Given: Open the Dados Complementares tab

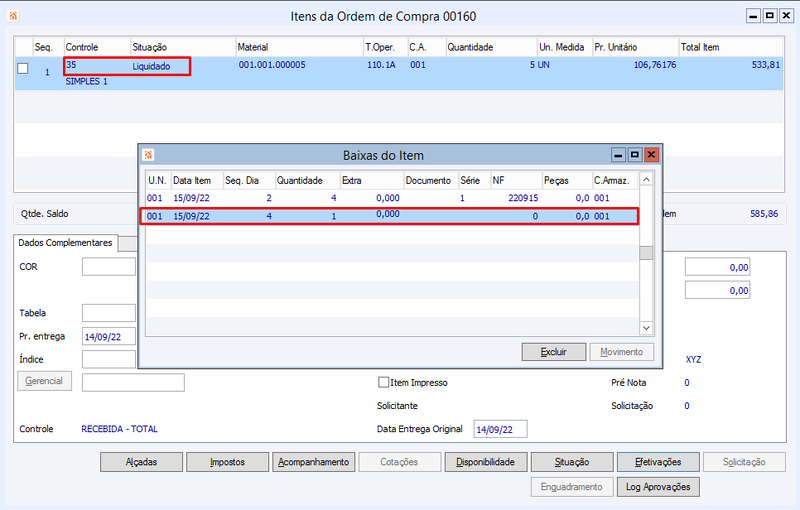Looking at the screenshot, I should 65,243.
